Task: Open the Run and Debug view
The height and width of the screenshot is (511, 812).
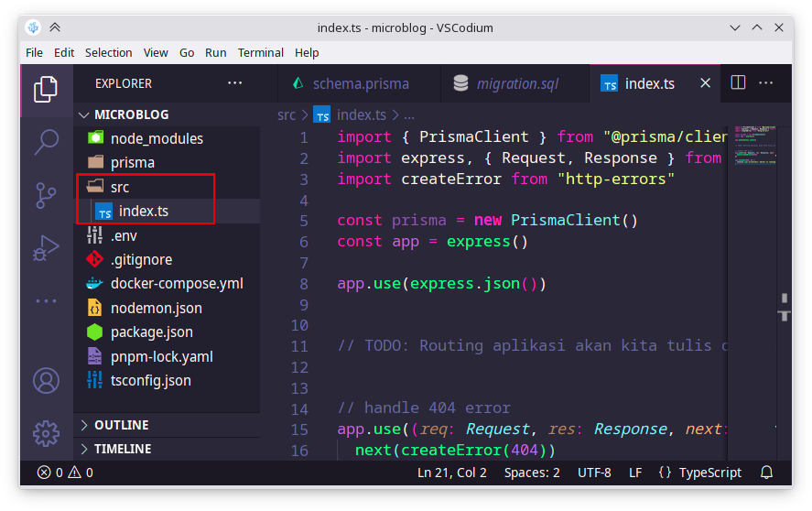Action: [46, 247]
